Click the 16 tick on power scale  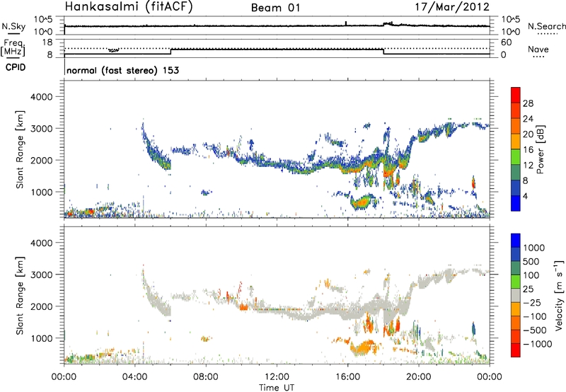528,150
